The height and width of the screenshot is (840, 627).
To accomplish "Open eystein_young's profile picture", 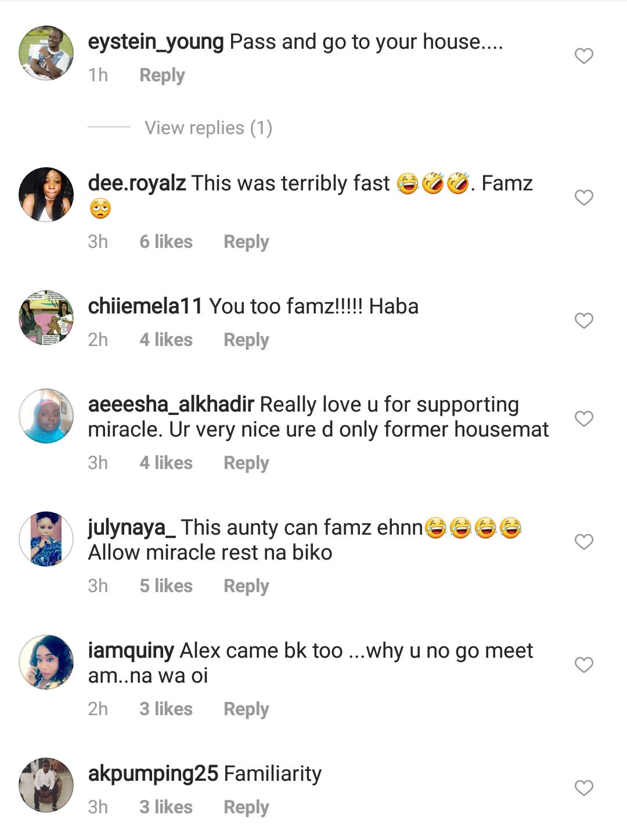I will pyautogui.click(x=46, y=53).
